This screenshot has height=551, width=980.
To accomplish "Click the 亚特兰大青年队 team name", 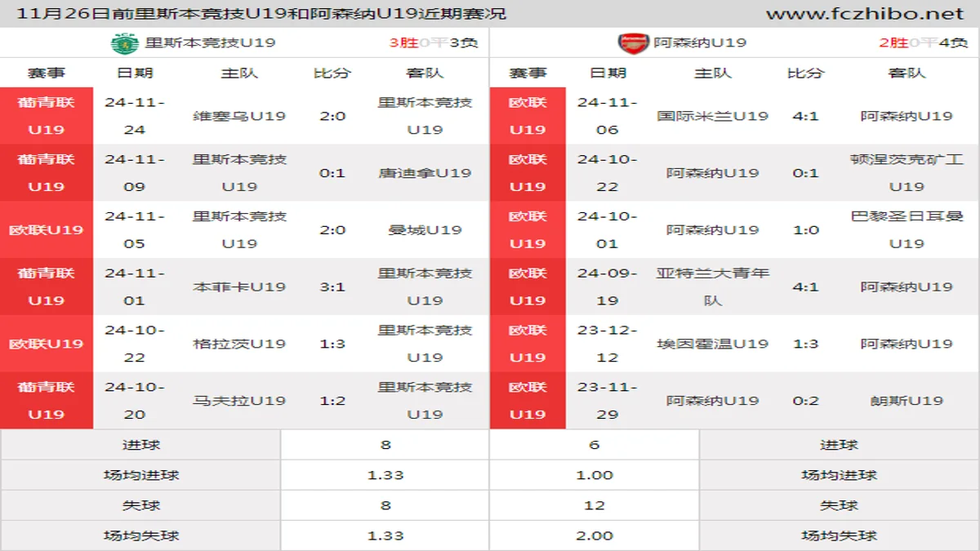I will 713,287.
